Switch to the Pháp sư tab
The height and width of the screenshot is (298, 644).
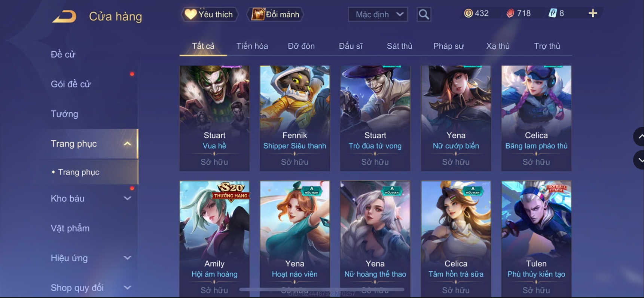(x=448, y=46)
